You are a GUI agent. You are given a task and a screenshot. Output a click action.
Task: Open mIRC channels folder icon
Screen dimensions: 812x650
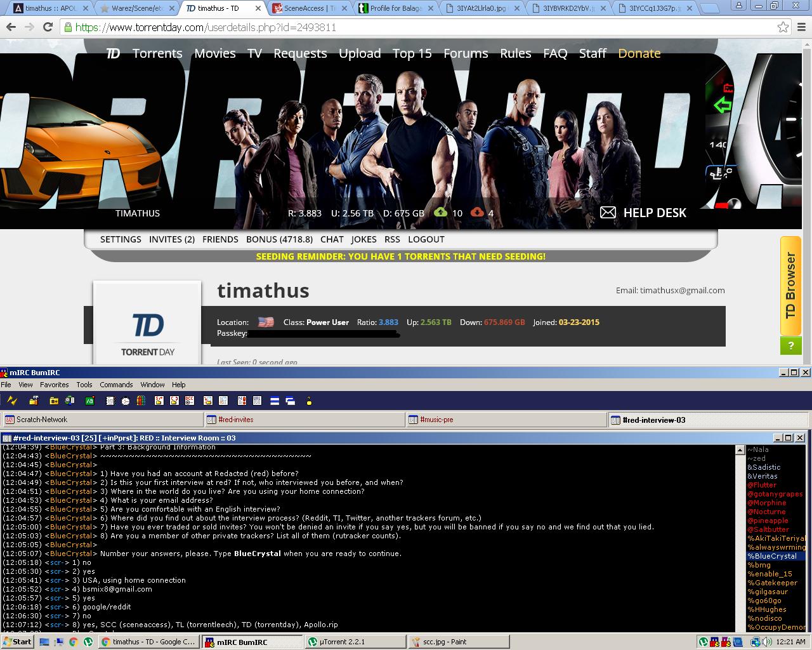click(x=54, y=401)
